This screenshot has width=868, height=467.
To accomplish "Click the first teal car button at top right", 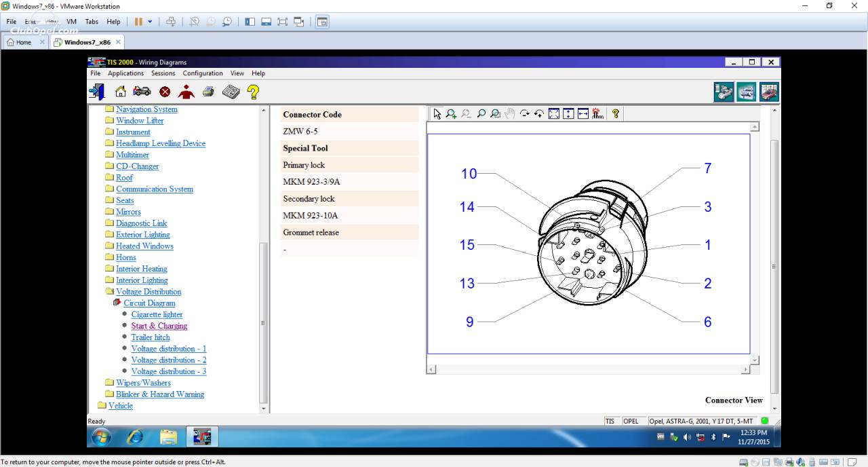I will tap(724, 92).
